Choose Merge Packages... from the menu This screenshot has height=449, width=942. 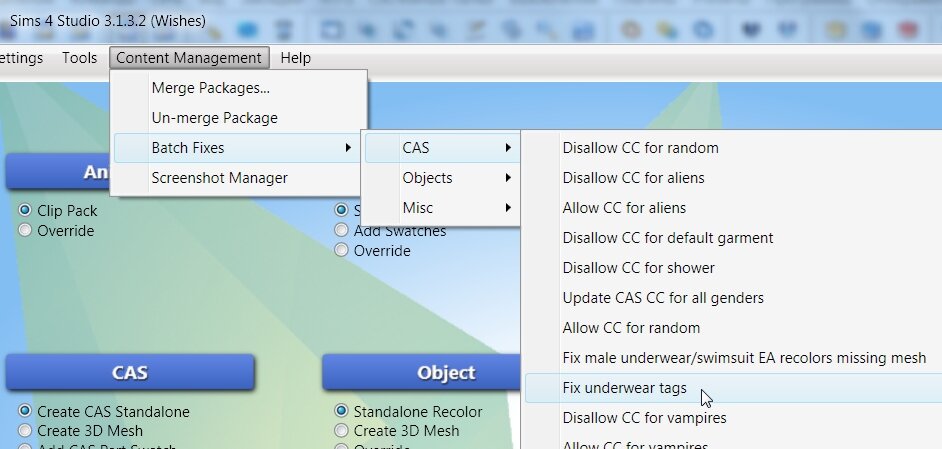pos(240,88)
